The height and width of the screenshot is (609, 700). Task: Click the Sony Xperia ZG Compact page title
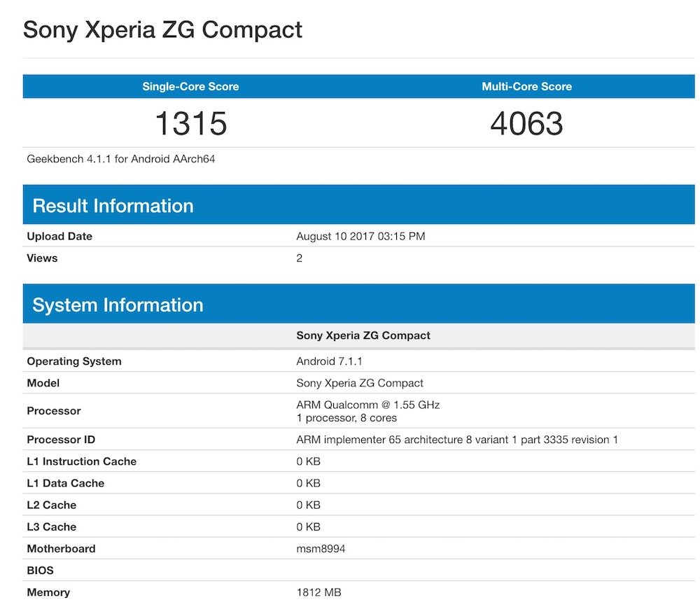pyautogui.click(x=163, y=29)
